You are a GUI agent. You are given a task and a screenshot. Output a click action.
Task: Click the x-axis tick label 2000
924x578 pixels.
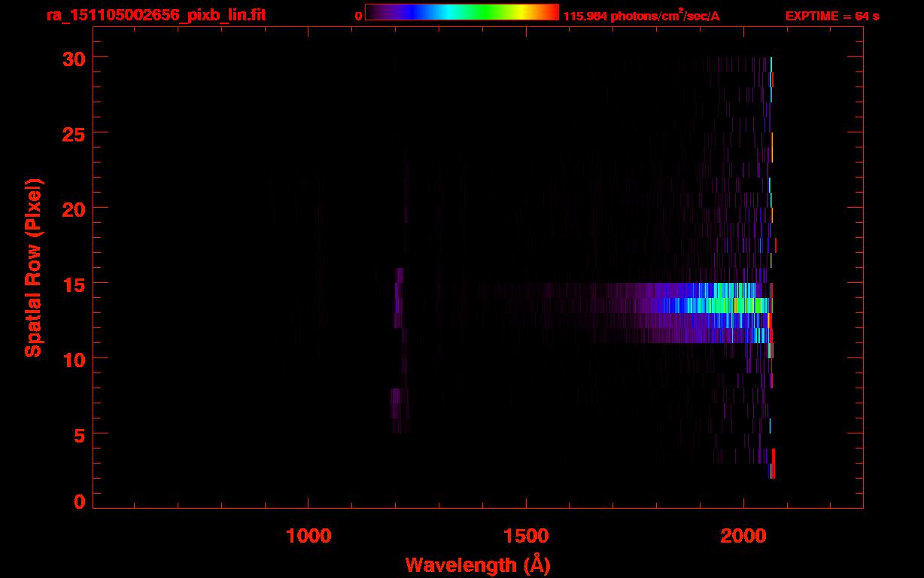pyautogui.click(x=743, y=536)
